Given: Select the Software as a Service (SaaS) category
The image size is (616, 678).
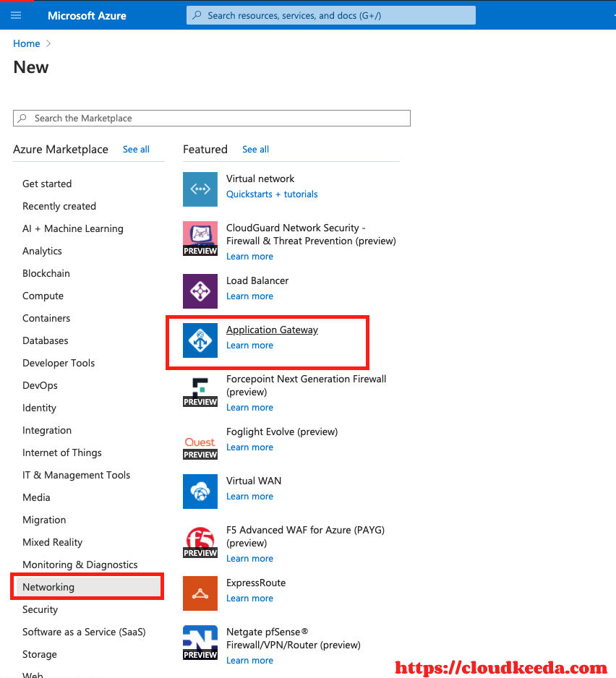Looking at the screenshot, I should (84, 632).
